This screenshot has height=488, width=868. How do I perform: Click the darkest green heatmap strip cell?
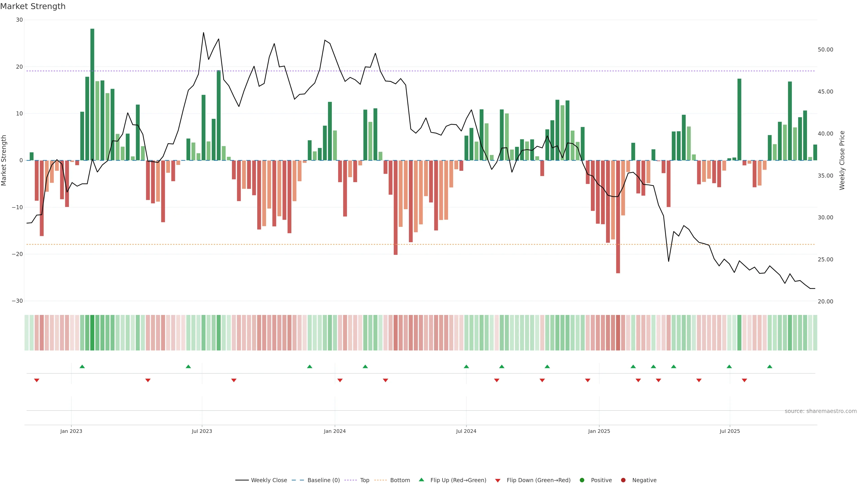(92, 333)
